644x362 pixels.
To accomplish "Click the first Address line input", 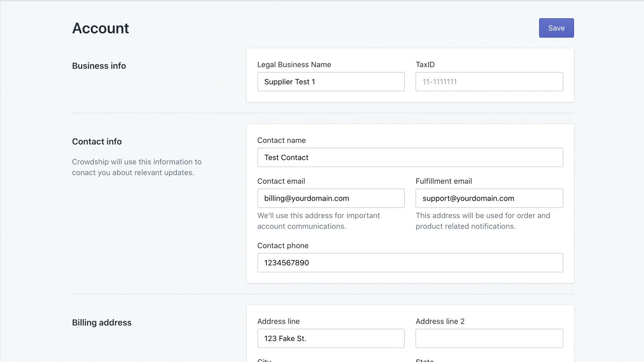I will click(x=331, y=338).
